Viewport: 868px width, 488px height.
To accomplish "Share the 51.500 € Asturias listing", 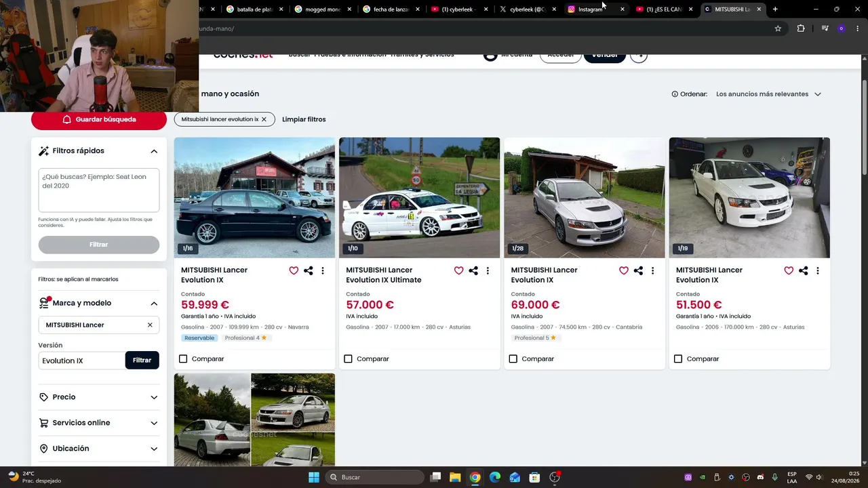I will (804, 270).
